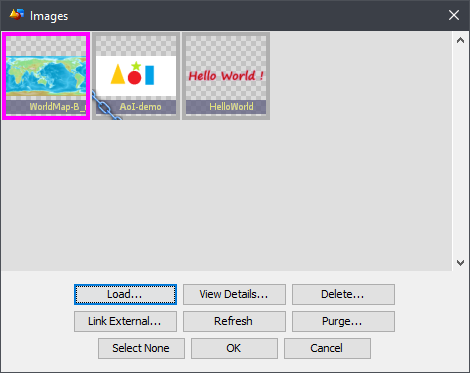Click the scrollbar down arrow
The width and height of the screenshot is (470, 373).
[460, 263]
